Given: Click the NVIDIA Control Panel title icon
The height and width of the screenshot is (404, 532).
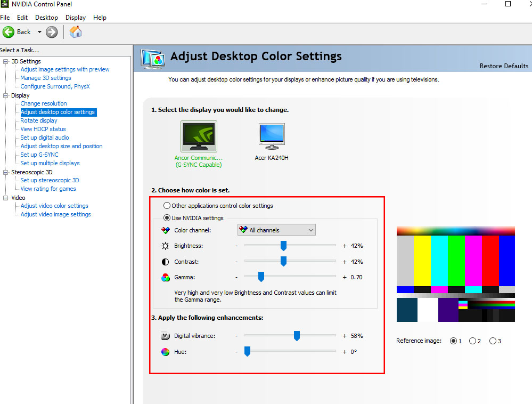Looking at the screenshot, I should pos(4,4).
